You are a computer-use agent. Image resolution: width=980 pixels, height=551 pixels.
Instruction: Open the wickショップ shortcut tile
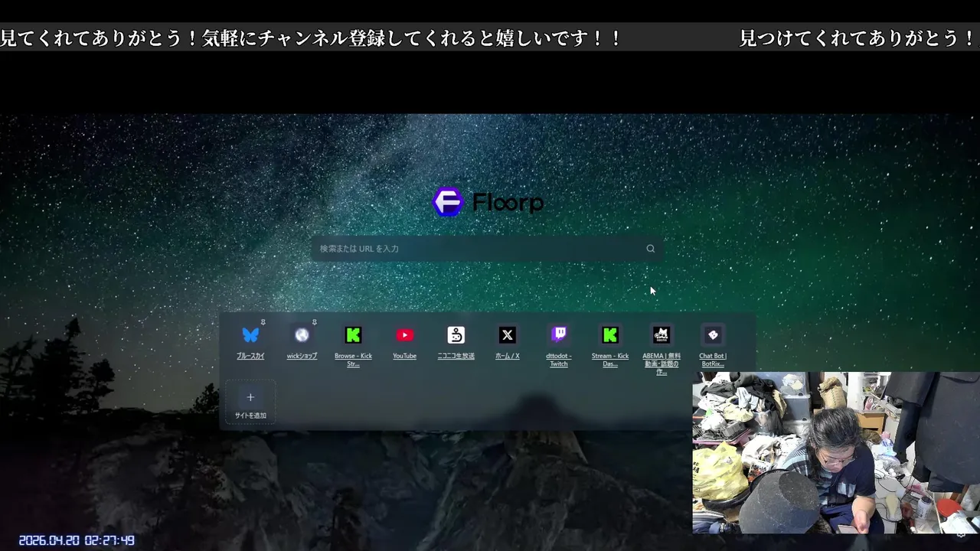[302, 335]
